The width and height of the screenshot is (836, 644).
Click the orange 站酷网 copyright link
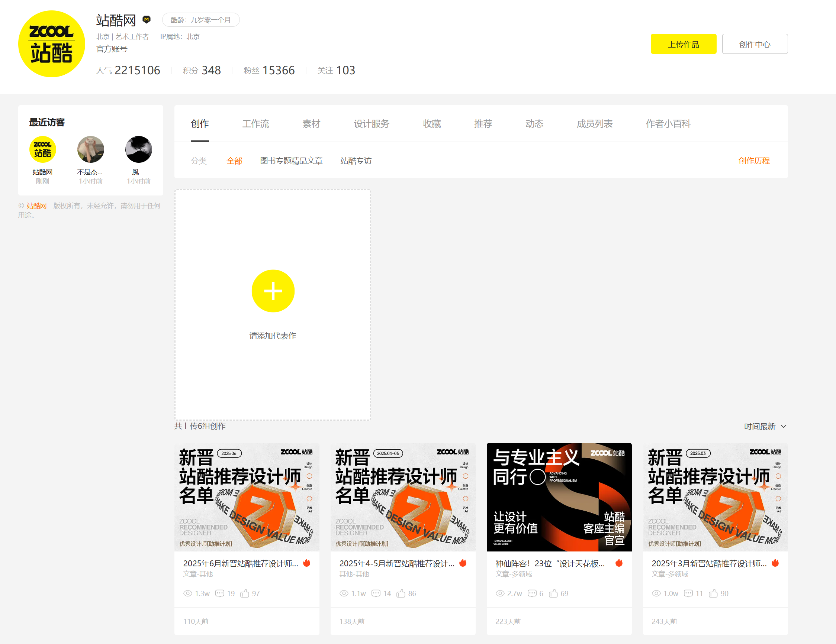36,206
